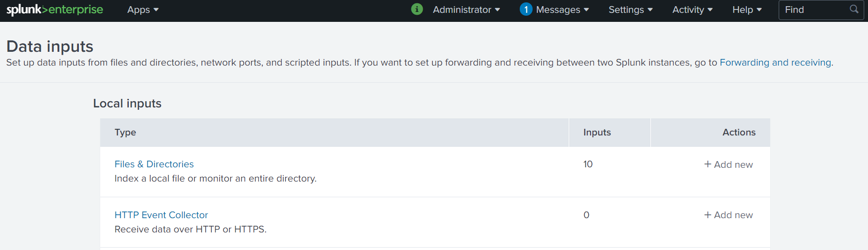Click the Inputs column header

click(x=597, y=132)
